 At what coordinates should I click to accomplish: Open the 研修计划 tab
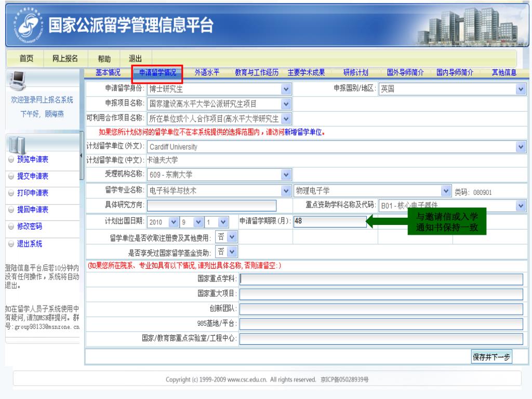pyautogui.click(x=355, y=73)
